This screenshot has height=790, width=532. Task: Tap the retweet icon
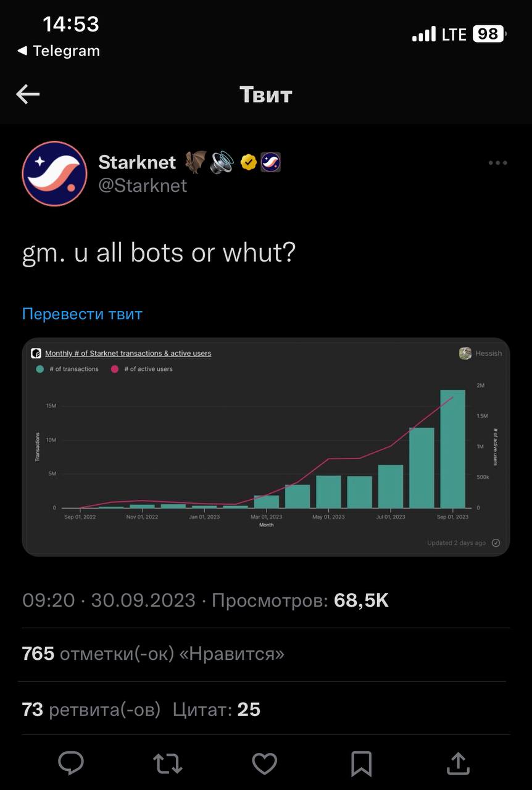pos(167,763)
